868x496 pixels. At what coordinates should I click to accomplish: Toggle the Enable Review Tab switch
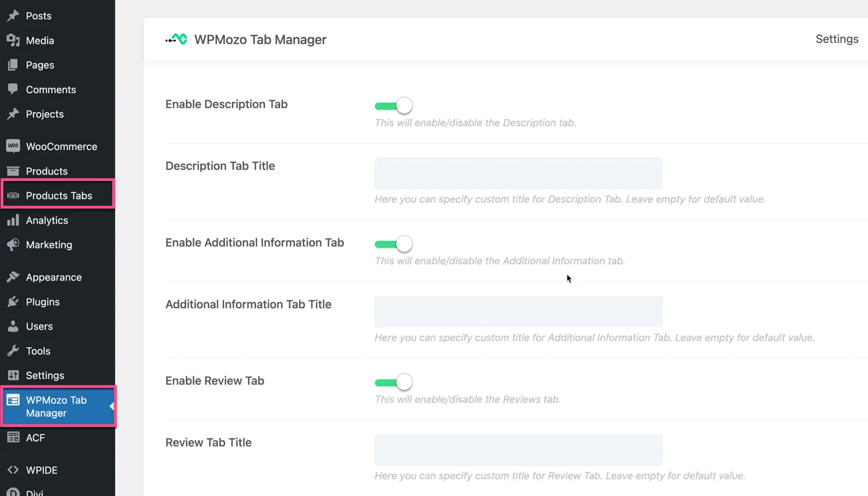tap(393, 382)
